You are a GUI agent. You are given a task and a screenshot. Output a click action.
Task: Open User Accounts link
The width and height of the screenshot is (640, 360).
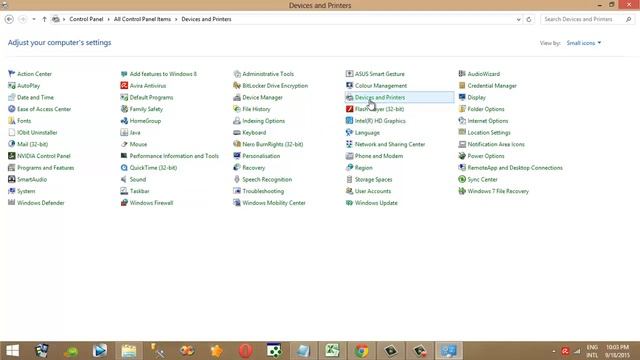click(373, 191)
